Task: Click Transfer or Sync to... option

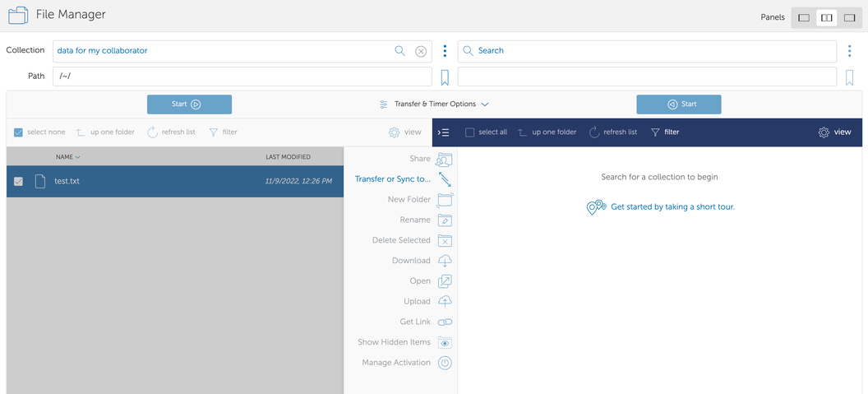Action: pyautogui.click(x=392, y=179)
